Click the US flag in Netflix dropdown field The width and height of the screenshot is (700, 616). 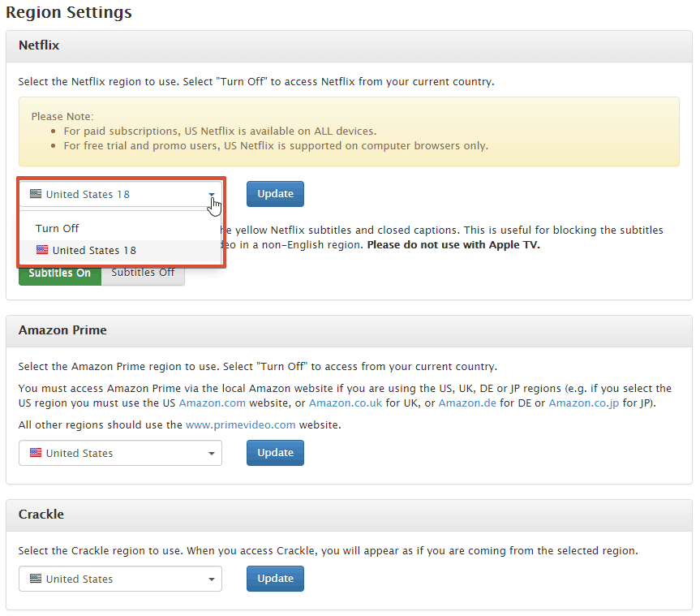[x=36, y=194]
